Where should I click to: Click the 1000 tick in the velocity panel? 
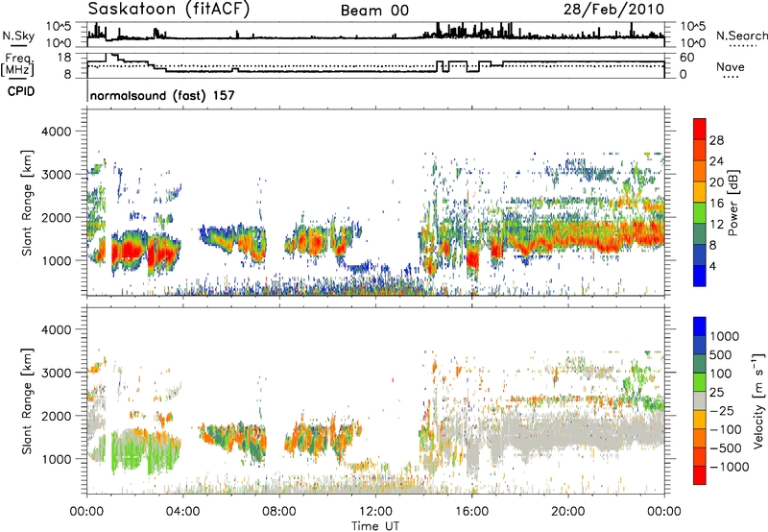point(57,459)
